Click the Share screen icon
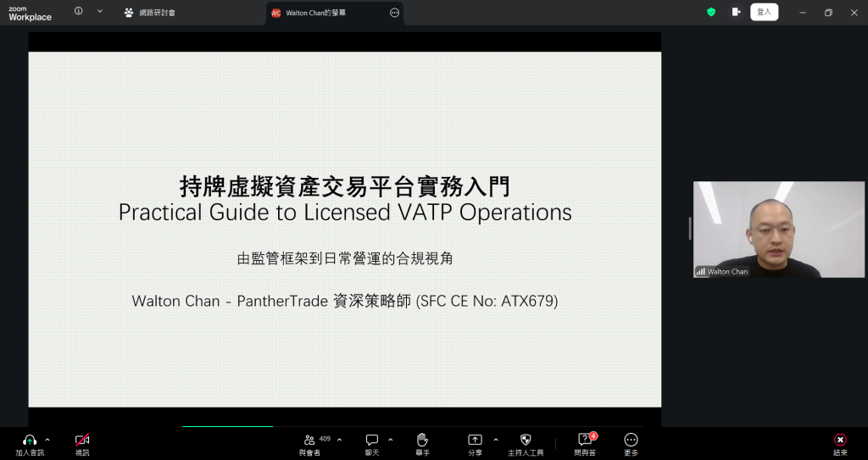Image resolution: width=868 pixels, height=460 pixels. point(475,441)
